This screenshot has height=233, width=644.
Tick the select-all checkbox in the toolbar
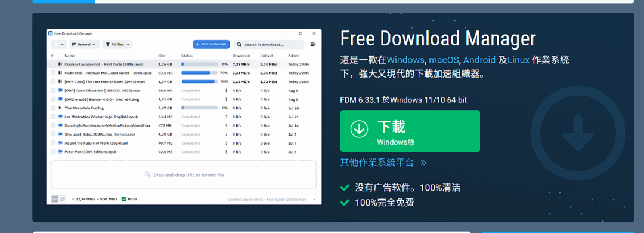pos(56,44)
